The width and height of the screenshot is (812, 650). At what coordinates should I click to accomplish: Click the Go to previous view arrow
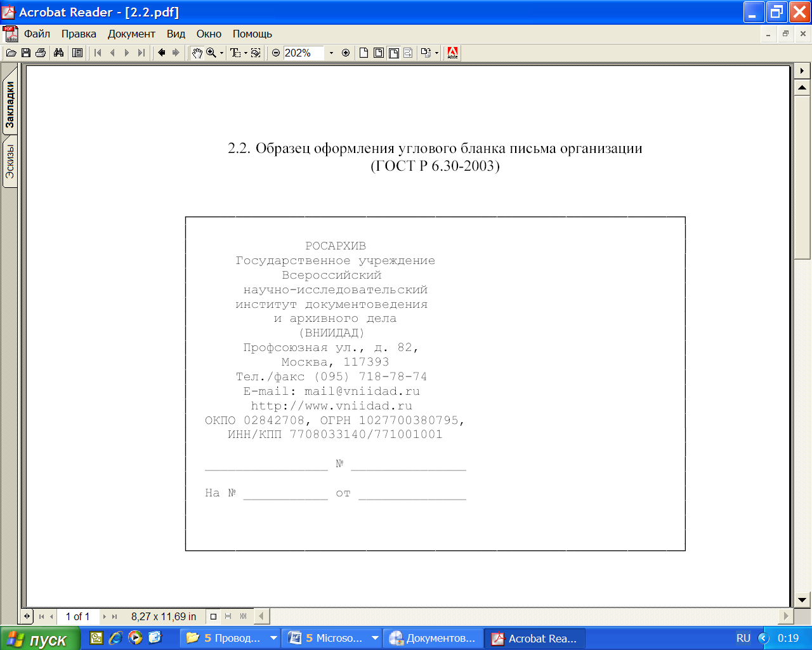point(161,53)
